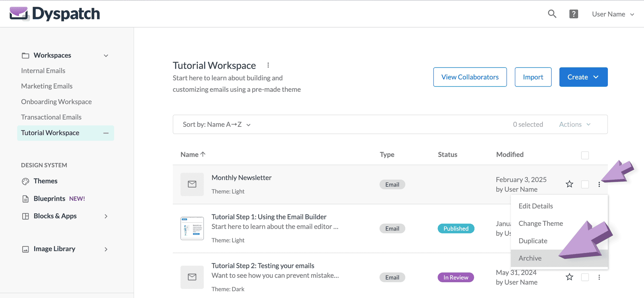Click the Themes palette icon
This screenshot has height=298, width=644.
25,181
